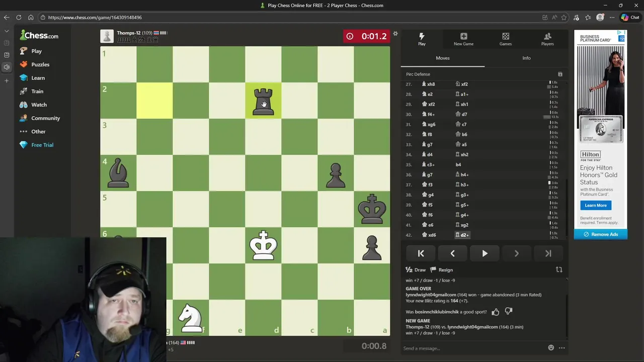Image resolution: width=644 pixels, height=362 pixels.
Task: Click the opening book icon beside Pirc Defense
Action: click(560, 74)
